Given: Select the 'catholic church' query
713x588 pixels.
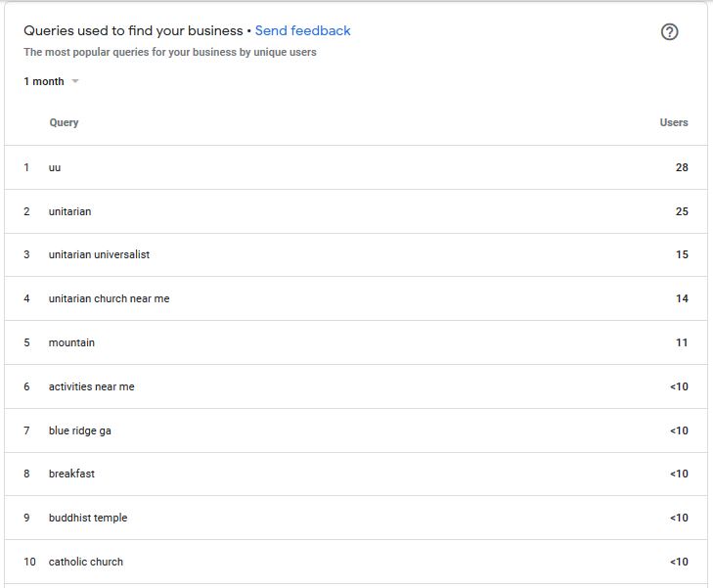Looking at the screenshot, I should (85, 563).
